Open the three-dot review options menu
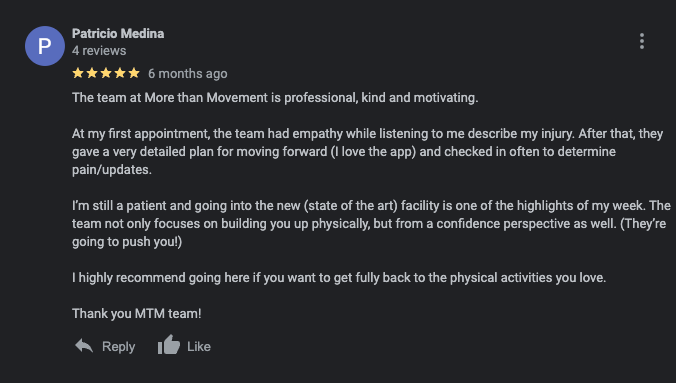 click(x=642, y=41)
